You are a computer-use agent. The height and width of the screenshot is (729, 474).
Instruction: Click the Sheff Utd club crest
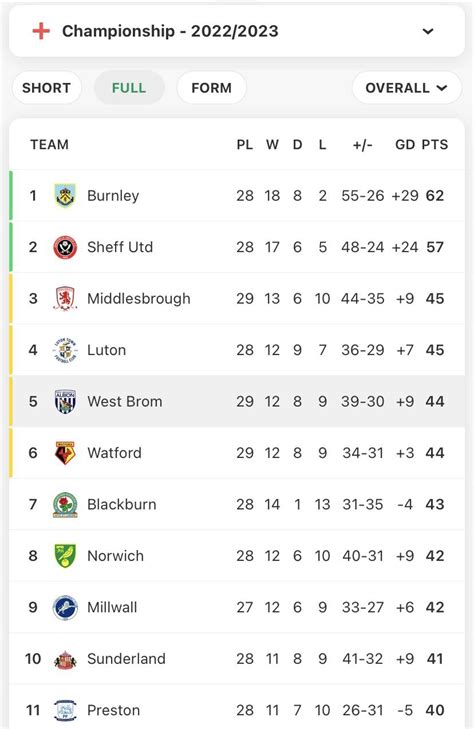pos(65,247)
